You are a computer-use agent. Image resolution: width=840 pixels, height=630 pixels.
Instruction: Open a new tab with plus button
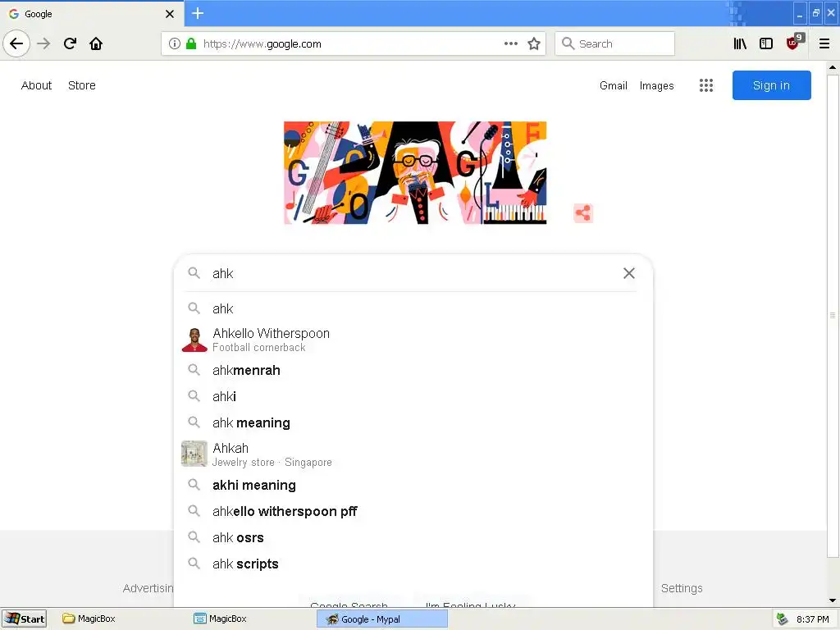(198, 13)
